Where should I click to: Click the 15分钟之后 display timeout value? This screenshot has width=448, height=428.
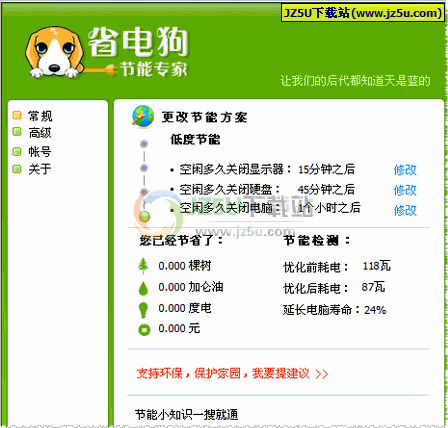pos(326,169)
